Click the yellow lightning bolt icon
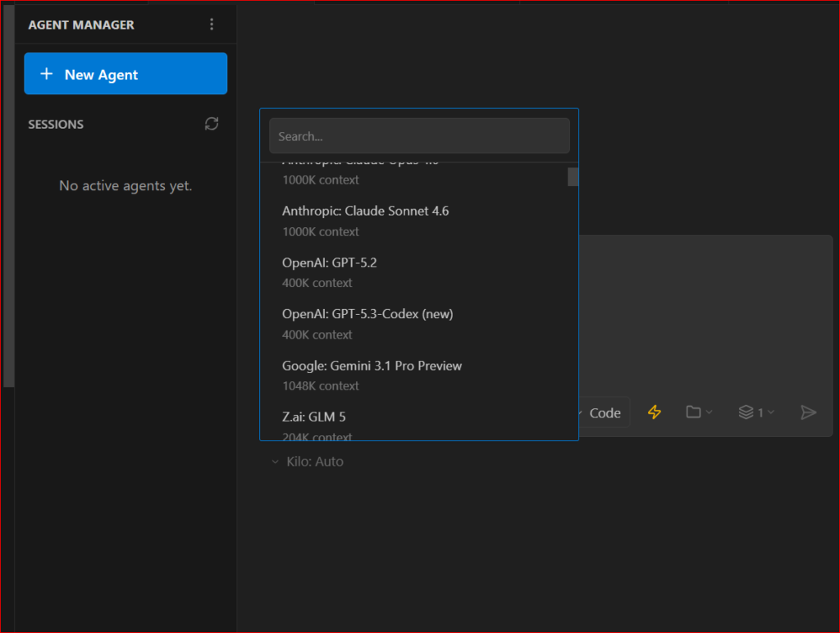This screenshot has height=633, width=840. coord(654,412)
